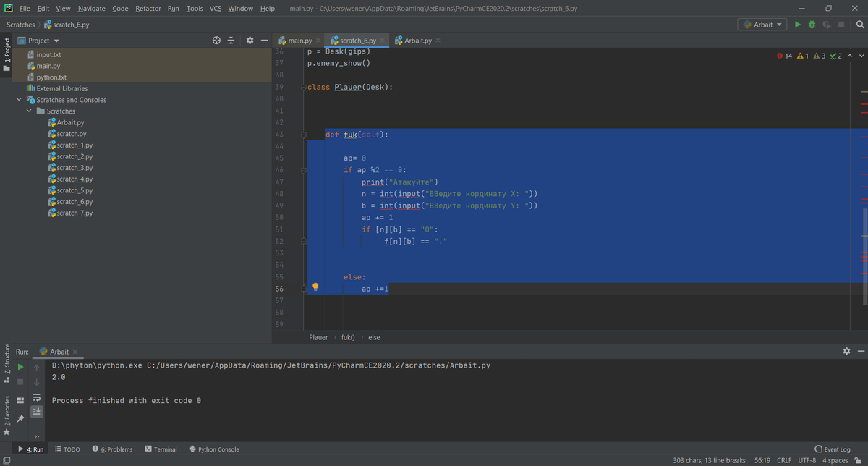Open Run panel settings gear
Viewport: 868px width, 466px height.
(847, 352)
